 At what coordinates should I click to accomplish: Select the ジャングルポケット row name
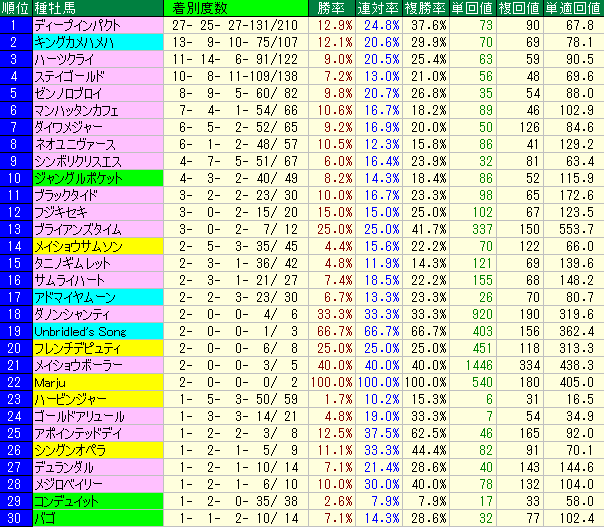[78, 178]
